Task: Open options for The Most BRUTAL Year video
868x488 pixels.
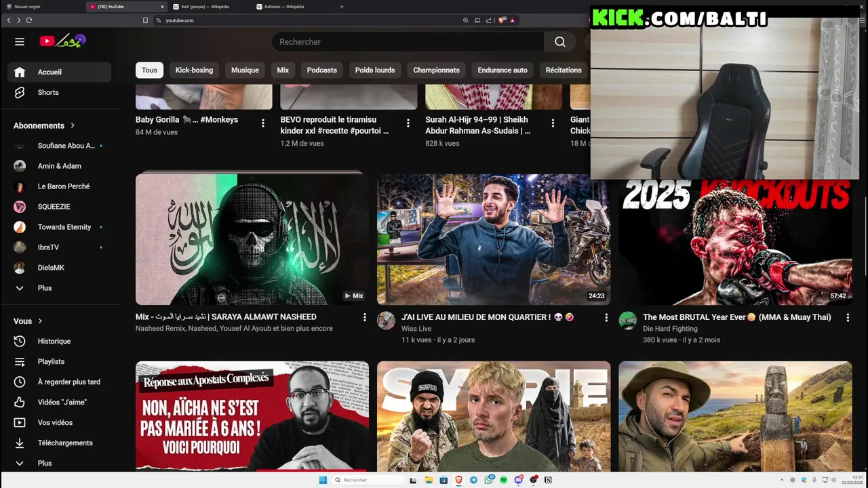Action: (x=848, y=317)
